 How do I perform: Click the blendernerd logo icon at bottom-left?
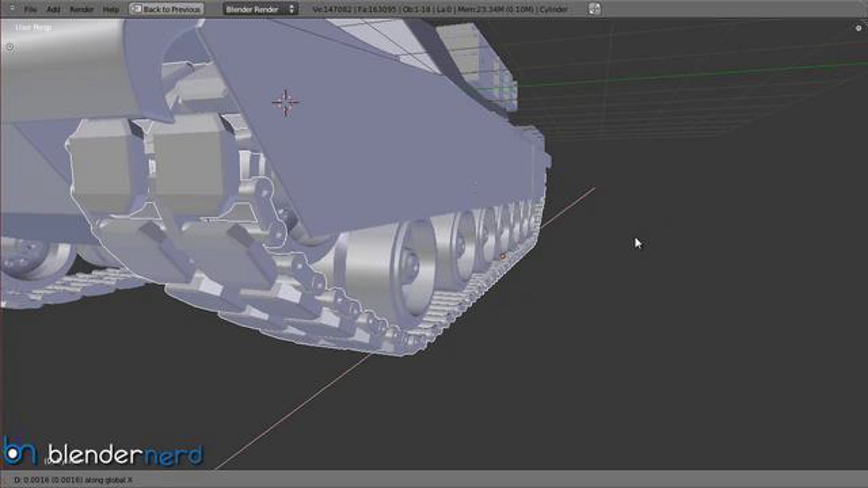19,452
